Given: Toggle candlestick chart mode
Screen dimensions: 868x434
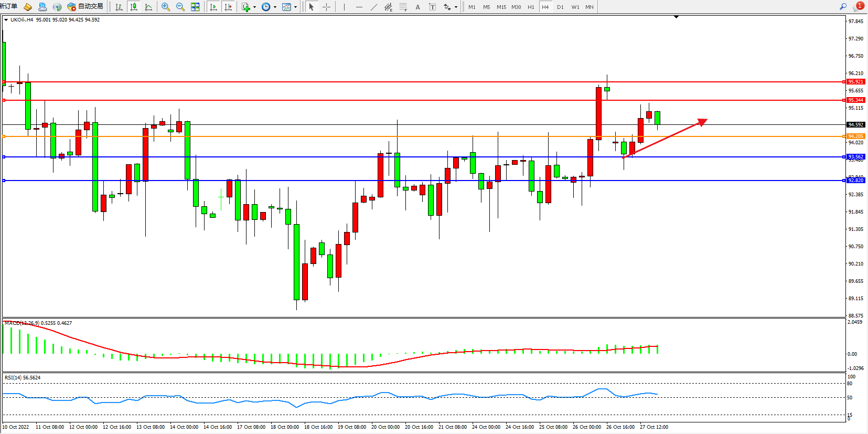Looking at the screenshot, I should (134, 7).
